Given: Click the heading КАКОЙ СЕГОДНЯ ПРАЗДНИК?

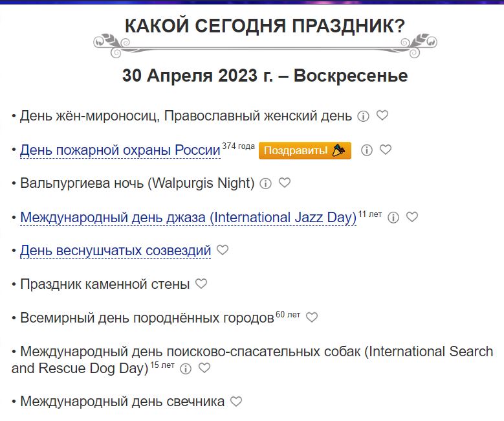Looking at the screenshot, I should (265, 26).
